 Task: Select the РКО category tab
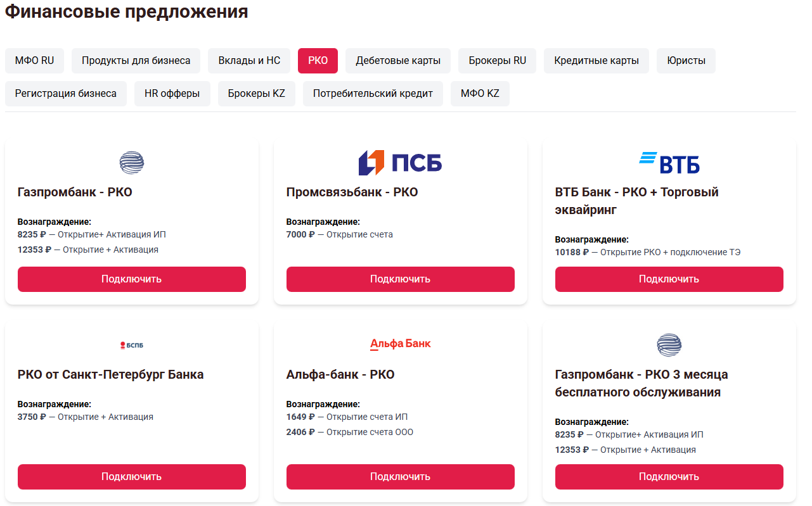[x=318, y=61]
